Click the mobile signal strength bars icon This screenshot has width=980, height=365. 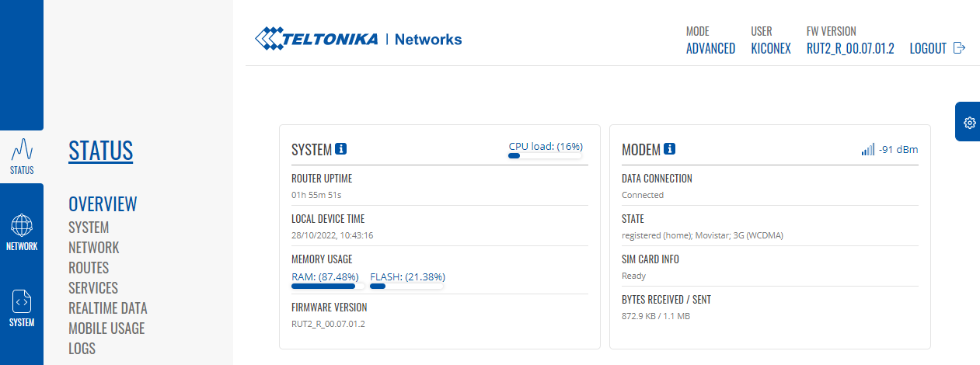(867, 149)
